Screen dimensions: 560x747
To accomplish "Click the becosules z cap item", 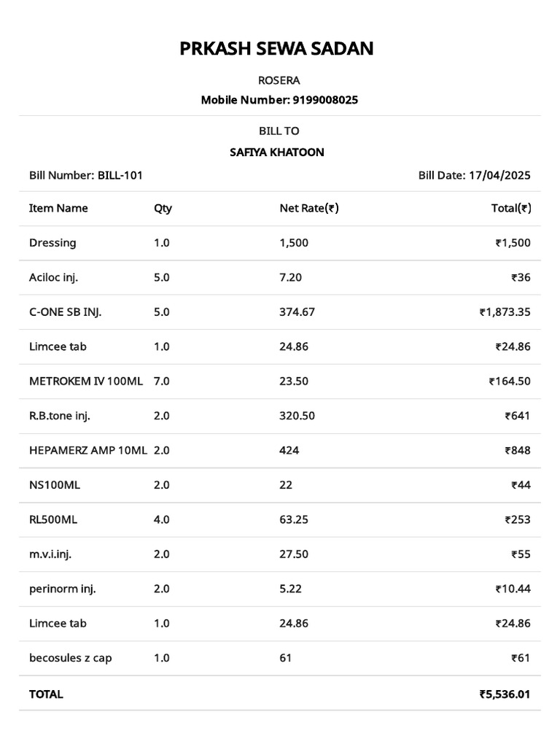I will click(71, 659).
